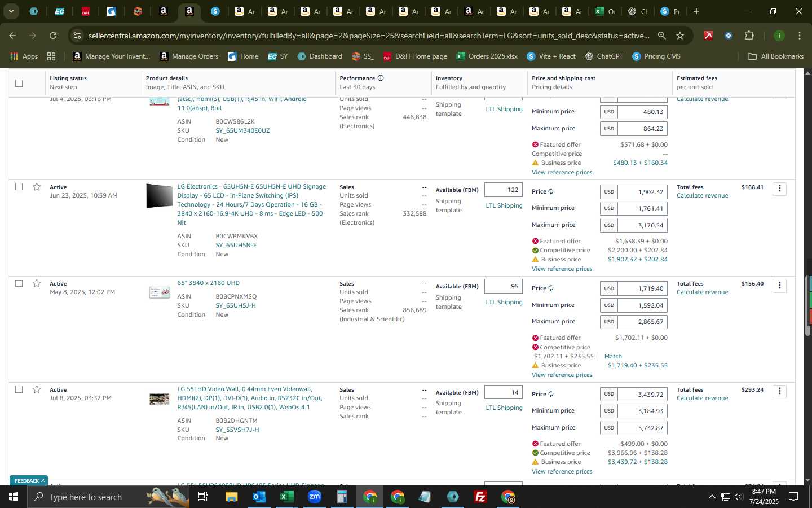Image resolution: width=812 pixels, height=508 pixels.
Task: Open the ChatGPT bookmark
Action: [604, 56]
